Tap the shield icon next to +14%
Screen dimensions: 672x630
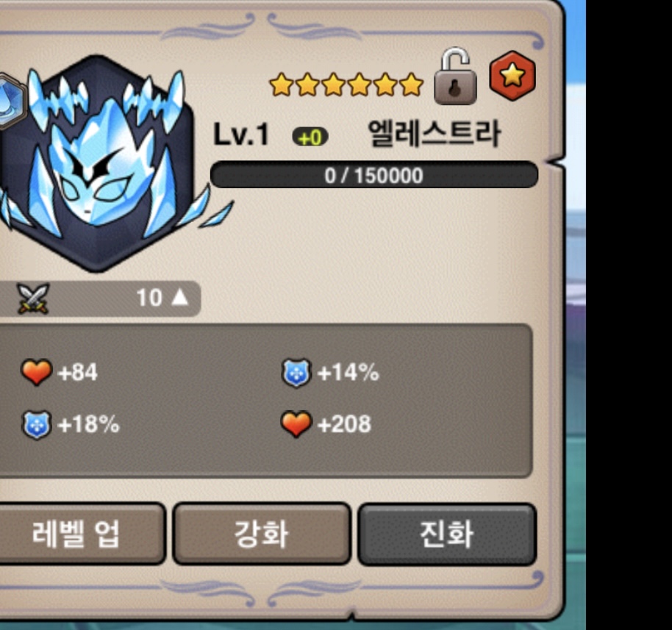coord(296,373)
